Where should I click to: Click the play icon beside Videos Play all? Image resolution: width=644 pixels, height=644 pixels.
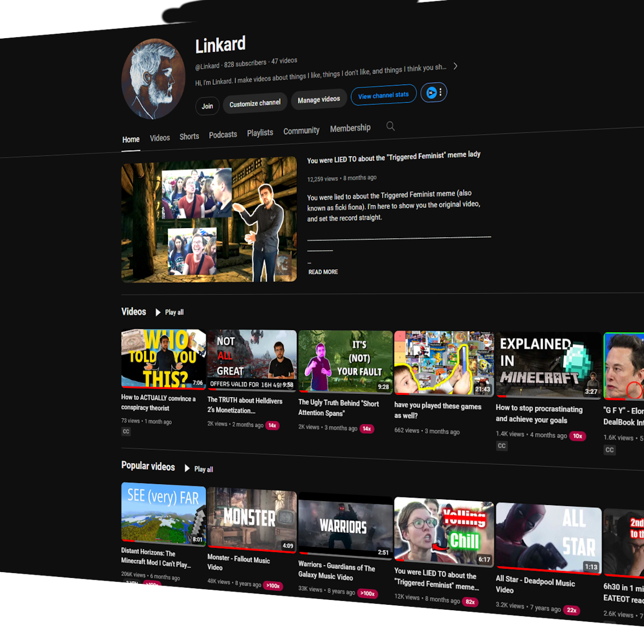(x=158, y=312)
